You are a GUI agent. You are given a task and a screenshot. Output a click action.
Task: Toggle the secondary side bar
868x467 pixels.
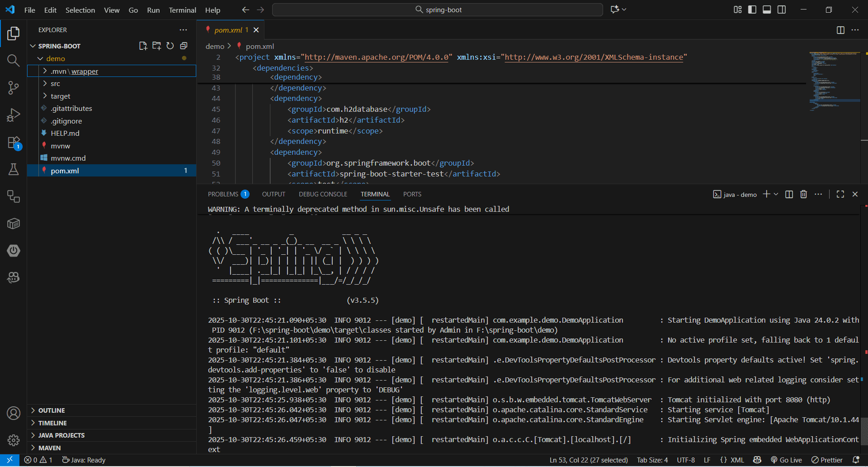(x=782, y=10)
